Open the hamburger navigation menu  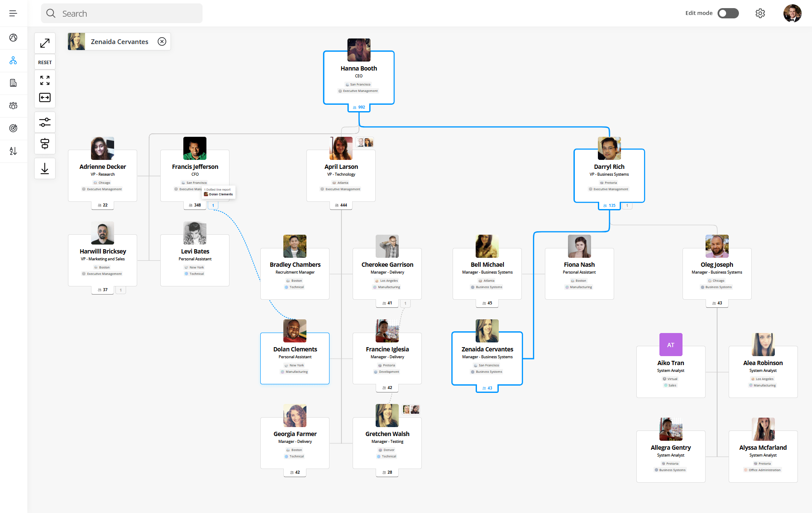coord(13,13)
